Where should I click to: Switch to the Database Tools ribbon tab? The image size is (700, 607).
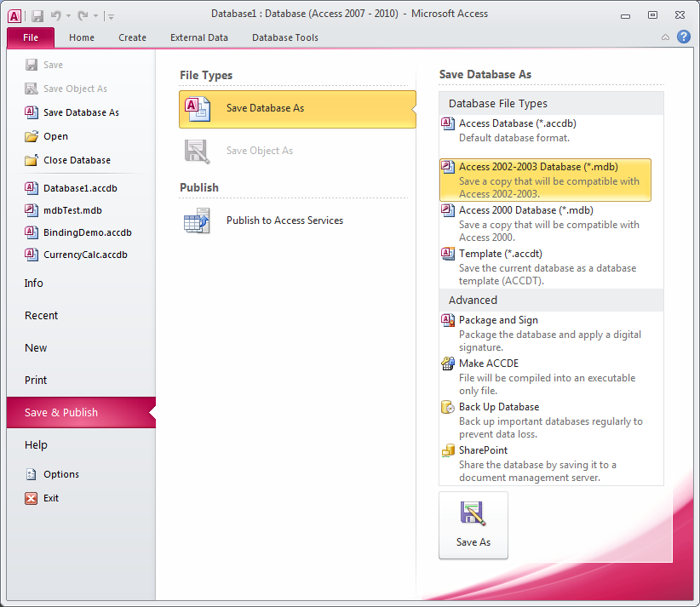click(x=285, y=37)
